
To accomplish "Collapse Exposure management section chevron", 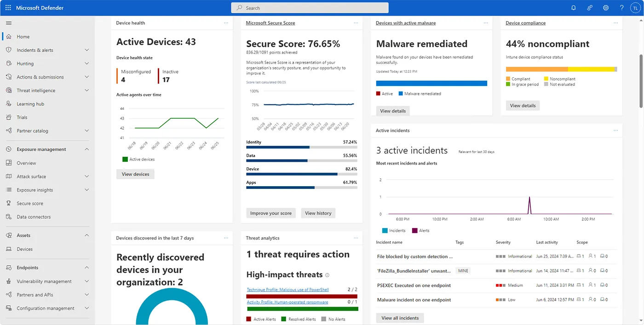I will coord(87,149).
